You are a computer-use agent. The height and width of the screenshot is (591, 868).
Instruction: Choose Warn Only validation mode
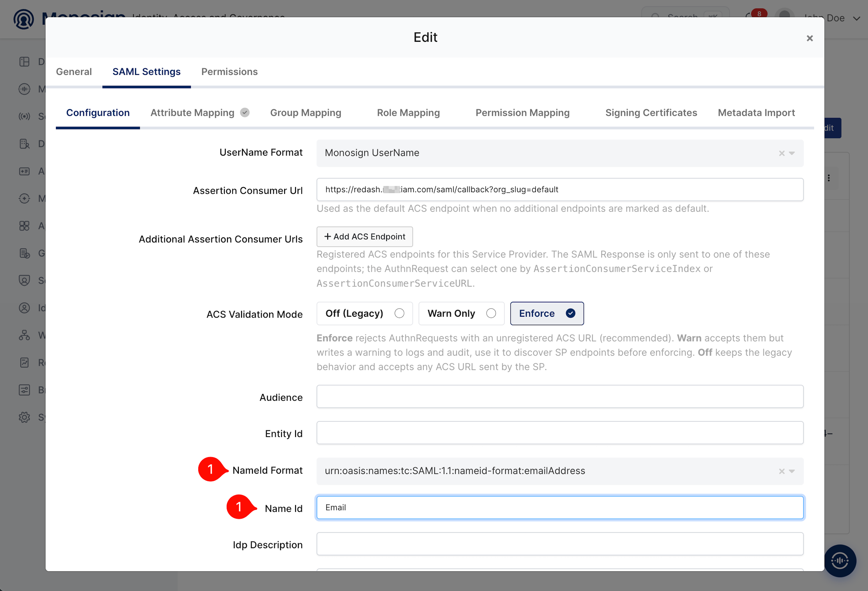tap(461, 313)
